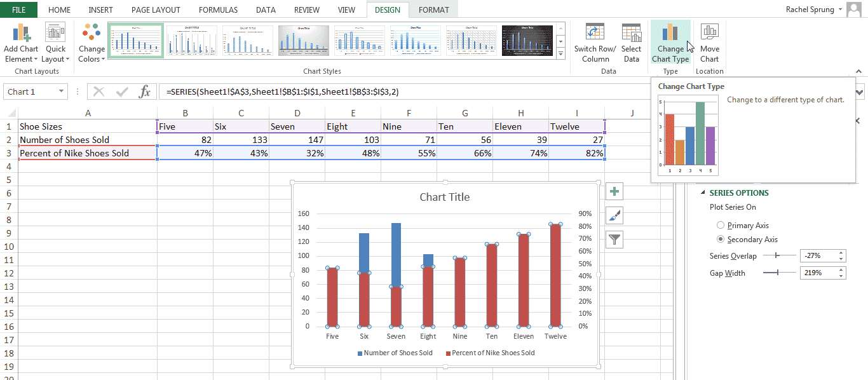Expand the Chart Styles gallery
868x380 pixels.
coord(560,55)
